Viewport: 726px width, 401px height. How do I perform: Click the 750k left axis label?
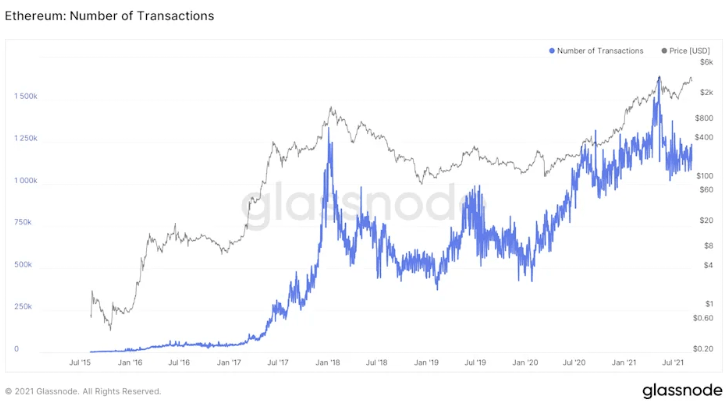23,223
